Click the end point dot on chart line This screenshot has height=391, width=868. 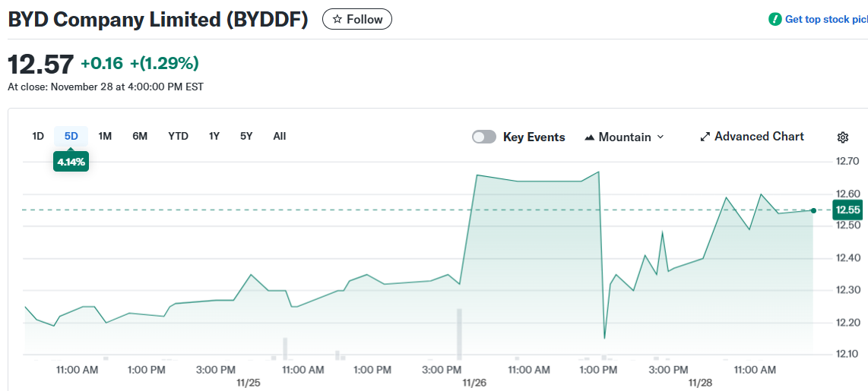(813, 210)
